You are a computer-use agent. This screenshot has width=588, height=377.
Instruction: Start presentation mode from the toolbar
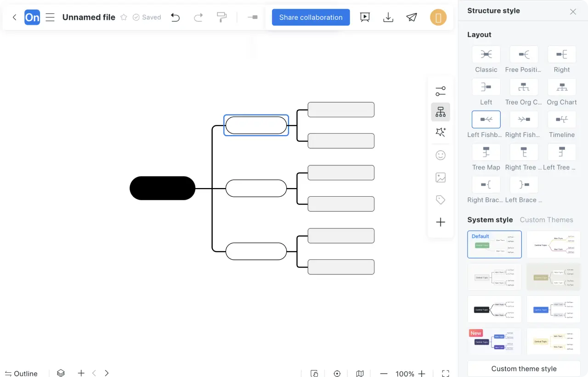[x=365, y=17]
